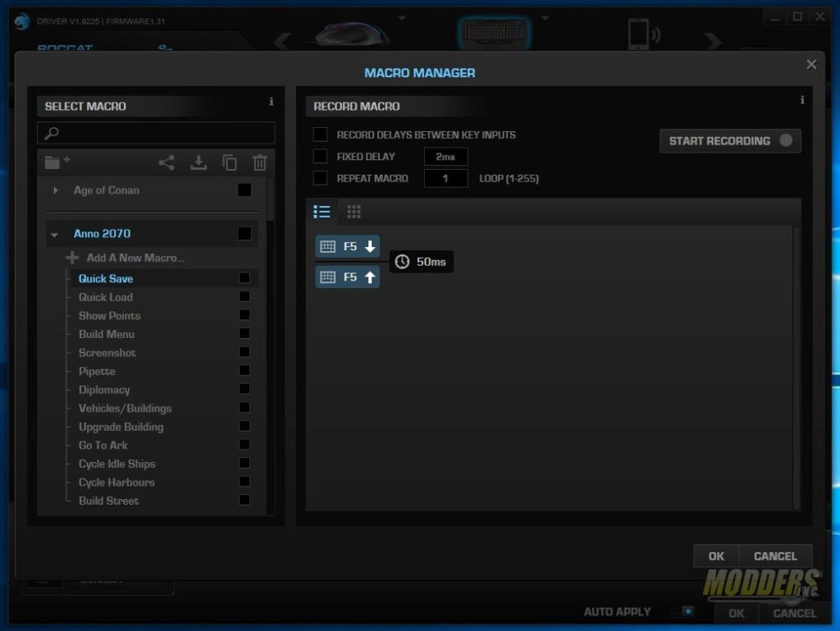The image size is (840, 631).
Task: Expand the Age of Conan folder
Action: click(x=55, y=190)
